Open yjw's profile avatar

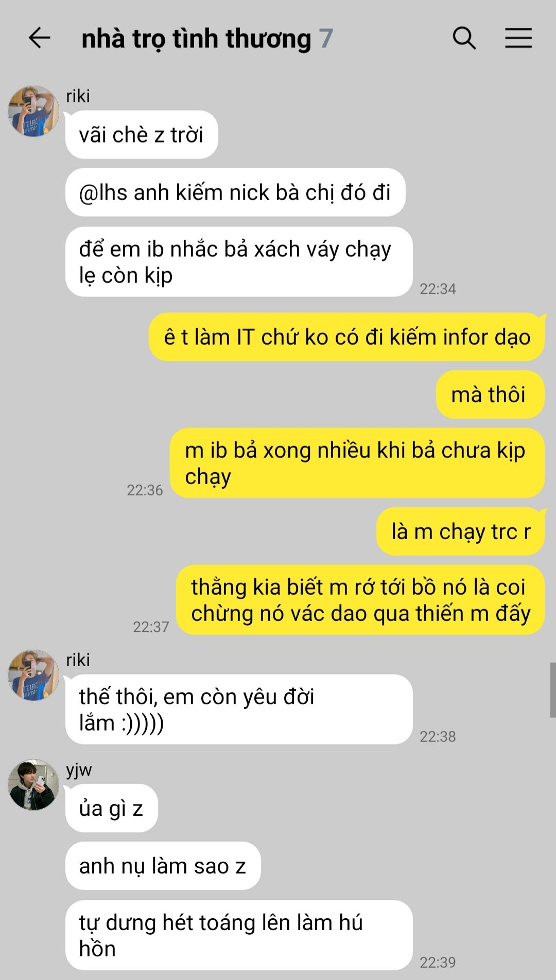coord(33,785)
